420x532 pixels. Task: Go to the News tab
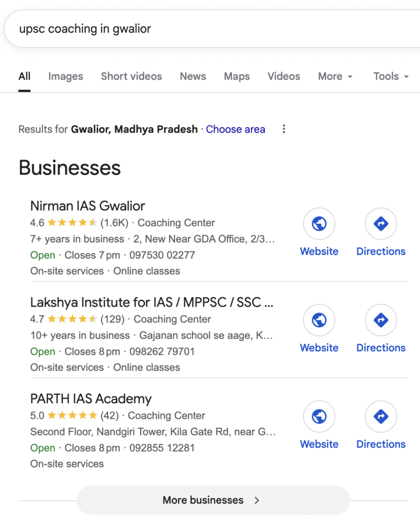tap(193, 76)
